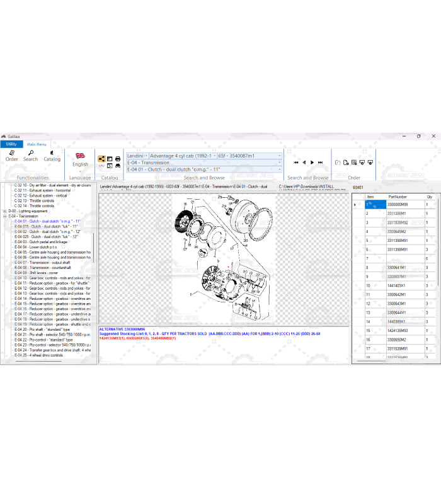Switch to the Utility tab
Screen dimensions: 441x504
11,144
